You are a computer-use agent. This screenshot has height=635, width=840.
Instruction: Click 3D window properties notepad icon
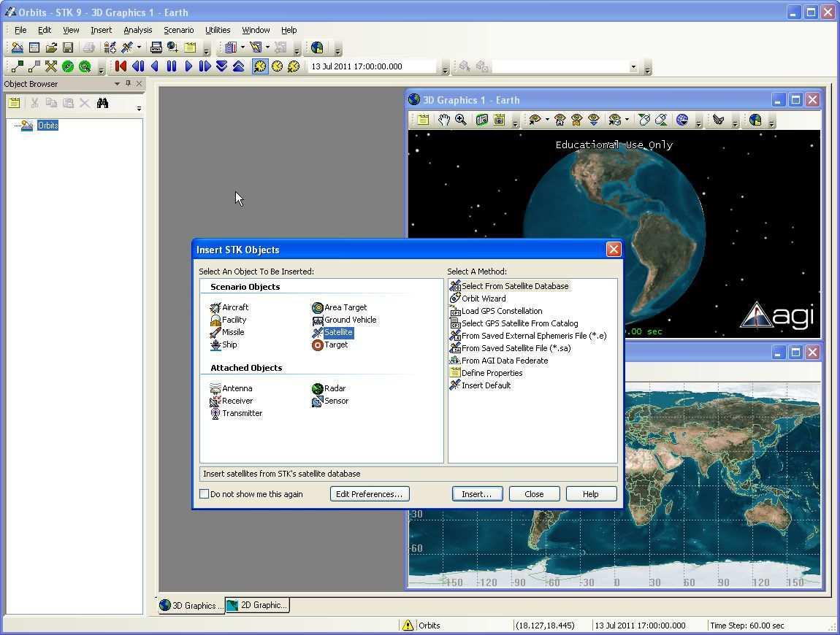point(423,120)
